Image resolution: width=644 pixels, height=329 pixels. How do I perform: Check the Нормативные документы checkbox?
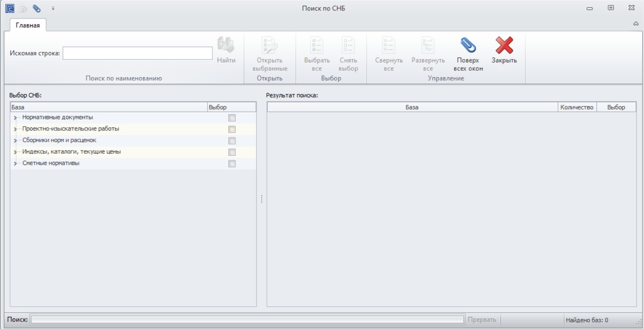(x=232, y=118)
